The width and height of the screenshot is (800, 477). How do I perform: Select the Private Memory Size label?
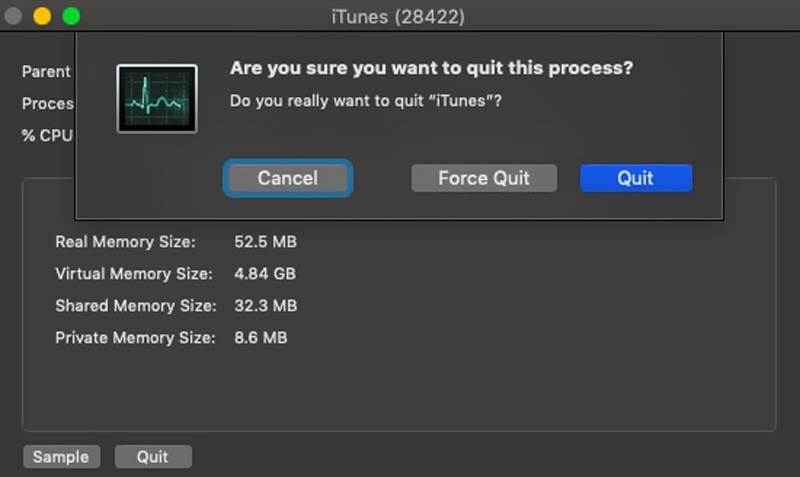click(135, 338)
